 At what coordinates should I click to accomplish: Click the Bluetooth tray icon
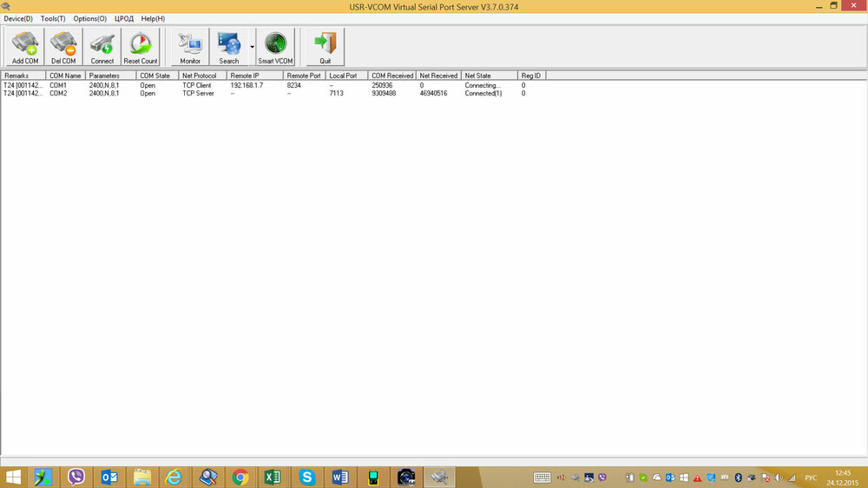click(738, 478)
